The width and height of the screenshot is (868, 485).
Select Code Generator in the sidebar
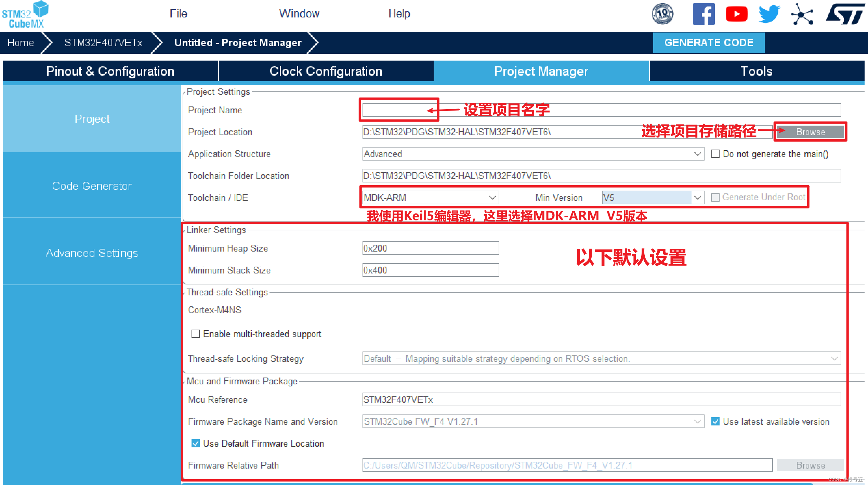(92, 186)
